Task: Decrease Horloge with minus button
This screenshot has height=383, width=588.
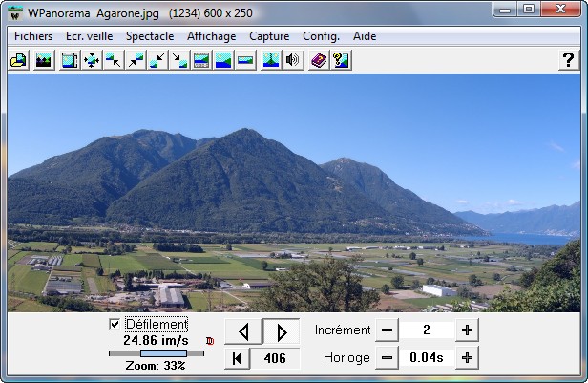Action: tap(387, 358)
